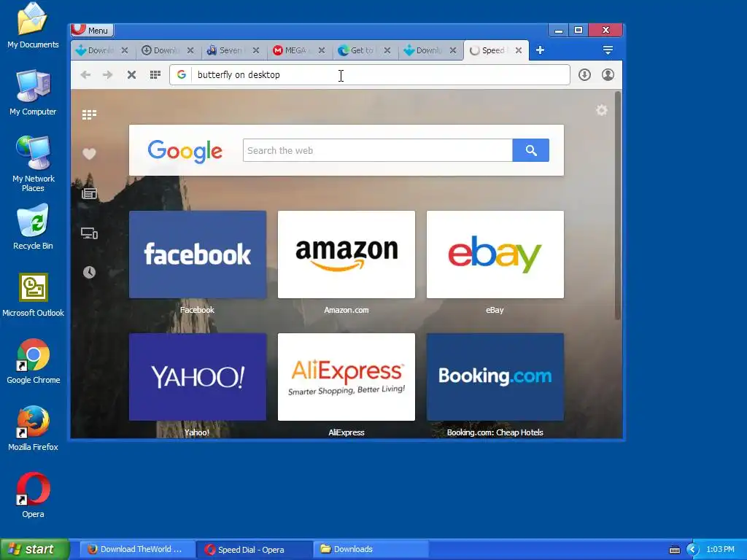Go back with the back arrow

click(x=86, y=75)
